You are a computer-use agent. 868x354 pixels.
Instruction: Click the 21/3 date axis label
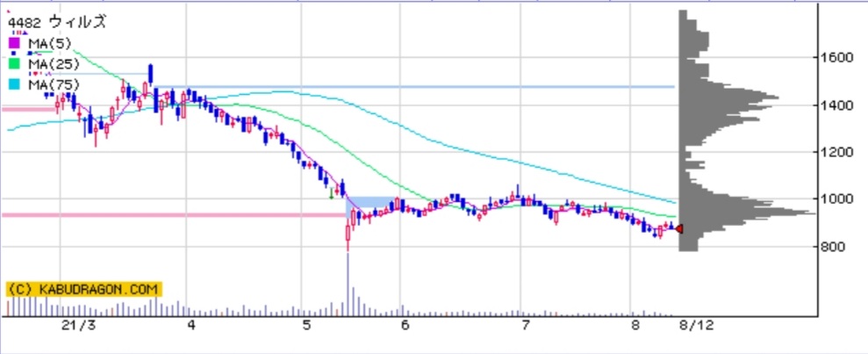(x=79, y=325)
